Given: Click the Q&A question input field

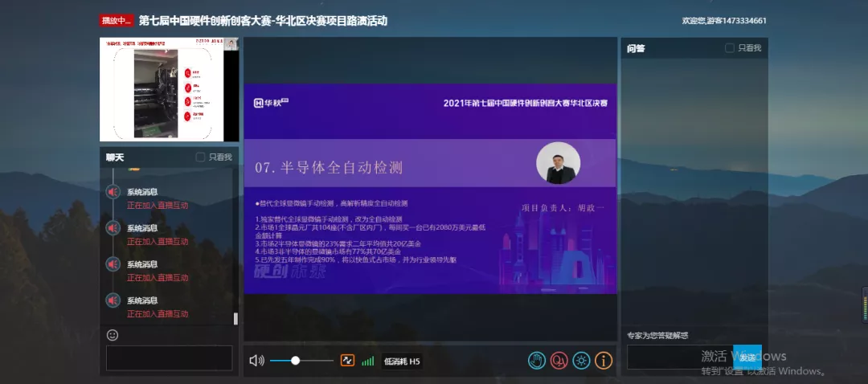Looking at the screenshot, I should tap(680, 357).
